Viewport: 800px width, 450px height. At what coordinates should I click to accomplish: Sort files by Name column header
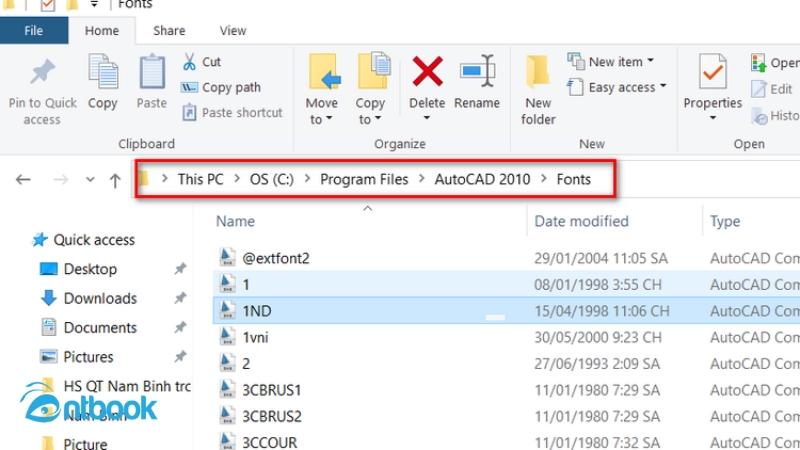[x=235, y=221]
